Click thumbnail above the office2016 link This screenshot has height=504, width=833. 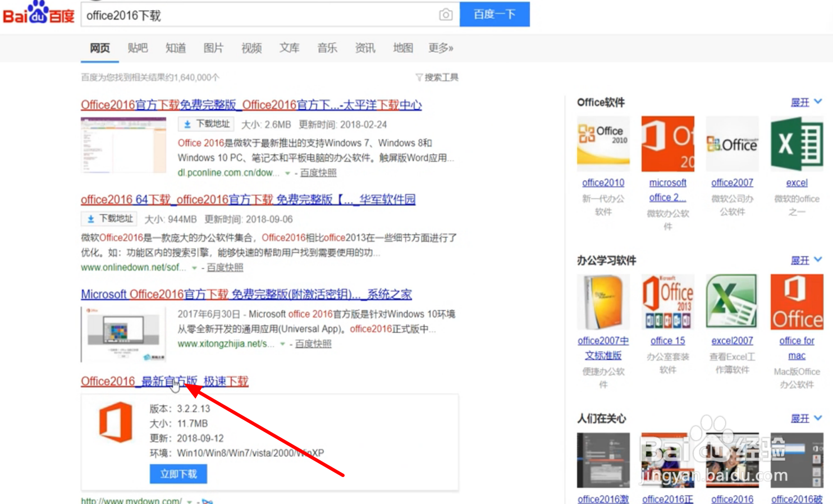point(733,460)
